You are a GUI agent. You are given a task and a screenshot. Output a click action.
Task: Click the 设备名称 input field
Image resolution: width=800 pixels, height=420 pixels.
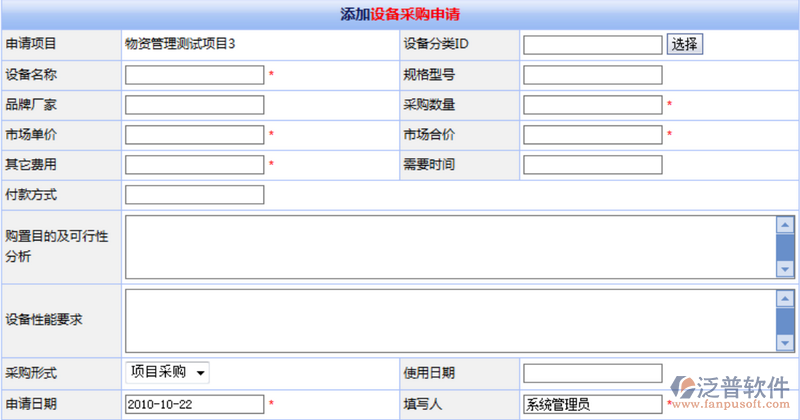(195, 75)
